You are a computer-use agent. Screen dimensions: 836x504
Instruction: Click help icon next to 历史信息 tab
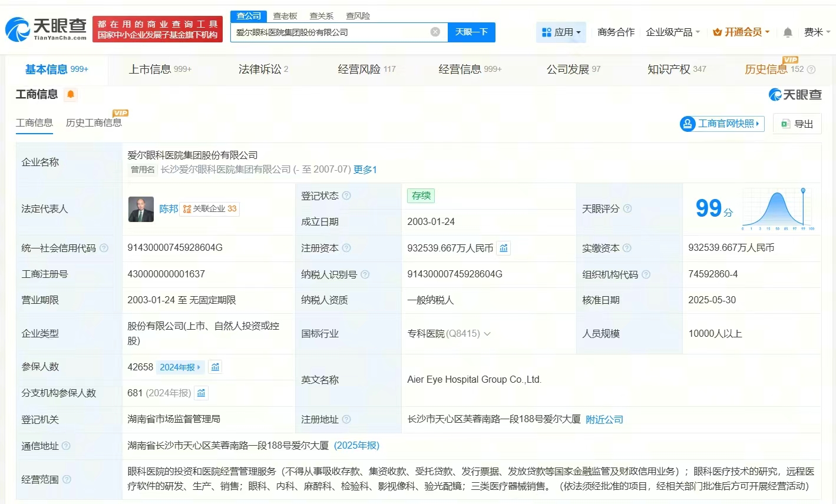click(811, 69)
